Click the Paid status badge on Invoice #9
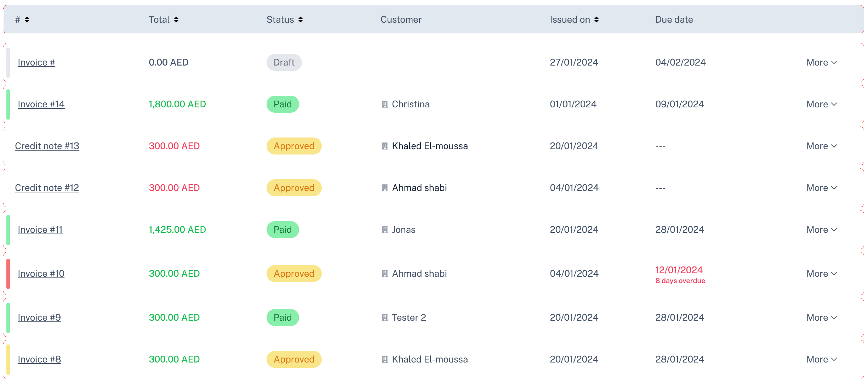Image resolution: width=868 pixels, height=382 pixels. [x=282, y=318]
